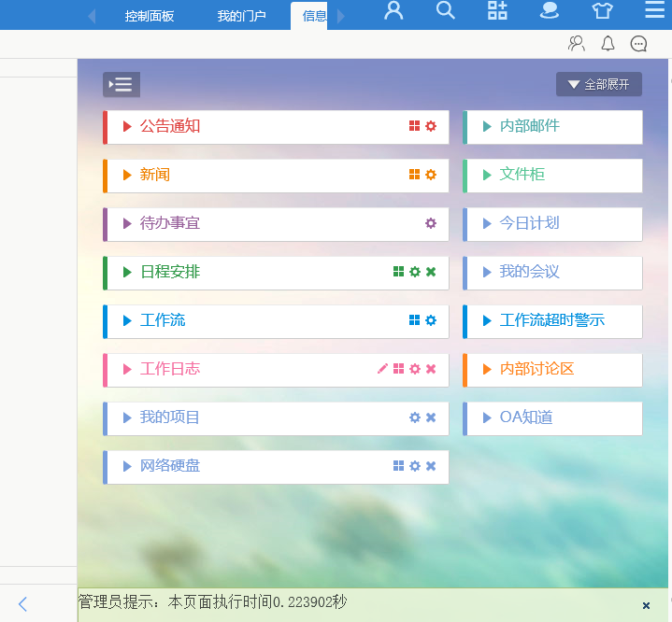Open the 待办事宜 panel title
The image size is (672, 622).
click(170, 223)
